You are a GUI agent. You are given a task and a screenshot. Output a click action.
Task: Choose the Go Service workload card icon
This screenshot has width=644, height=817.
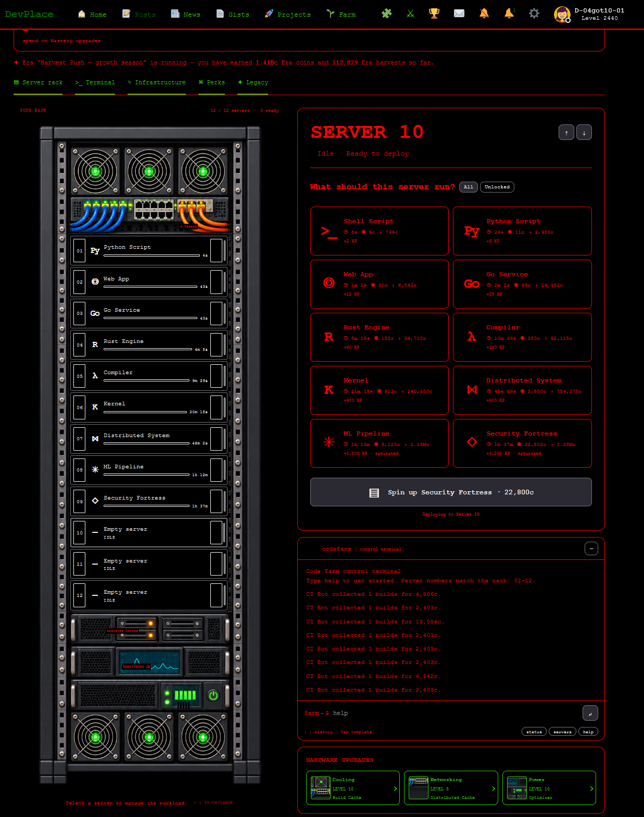pyautogui.click(x=472, y=284)
